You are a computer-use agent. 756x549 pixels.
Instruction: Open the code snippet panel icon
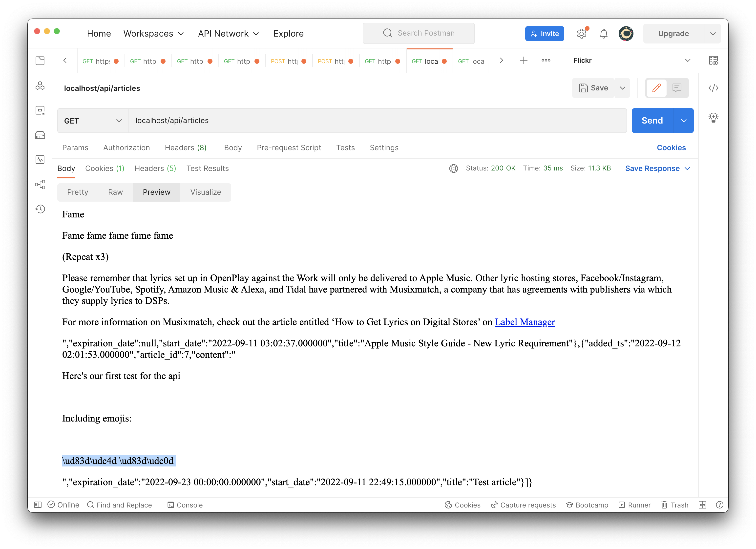pyautogui.click(x=713, y=88)
